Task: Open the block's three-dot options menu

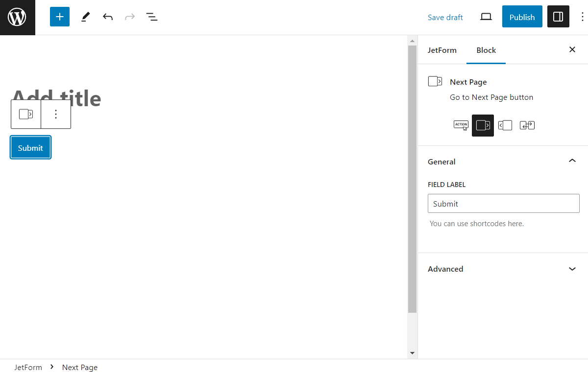Action: (56, 114)
